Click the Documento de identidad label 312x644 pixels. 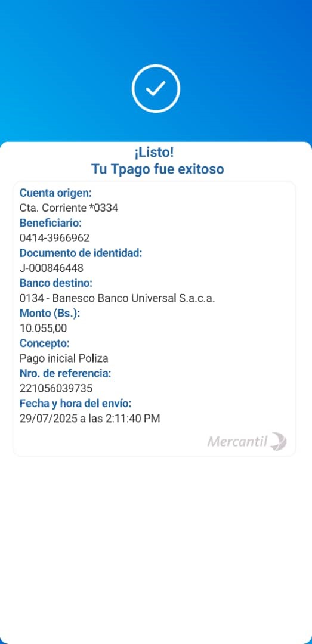point(81,253)
